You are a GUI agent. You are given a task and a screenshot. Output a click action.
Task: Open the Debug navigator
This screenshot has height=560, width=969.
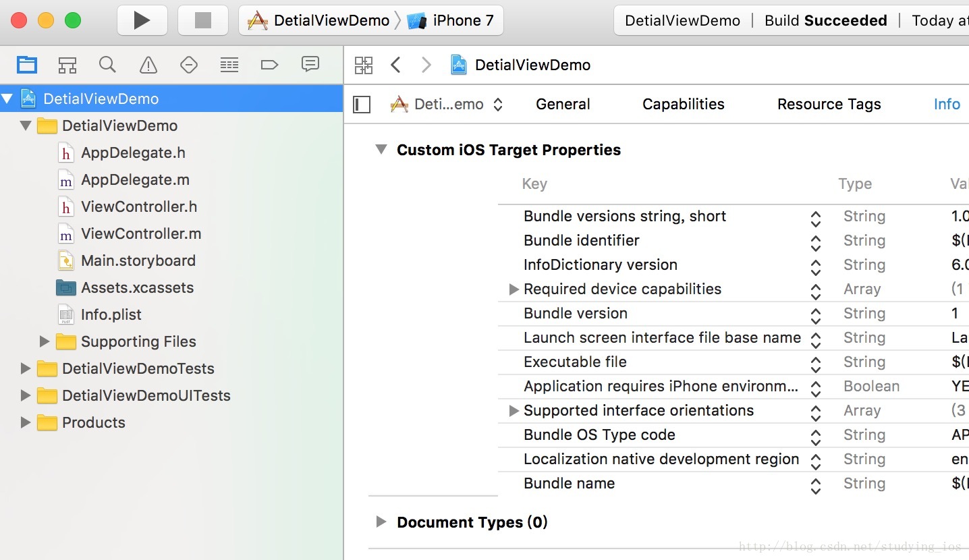click(x=229, y=65)
